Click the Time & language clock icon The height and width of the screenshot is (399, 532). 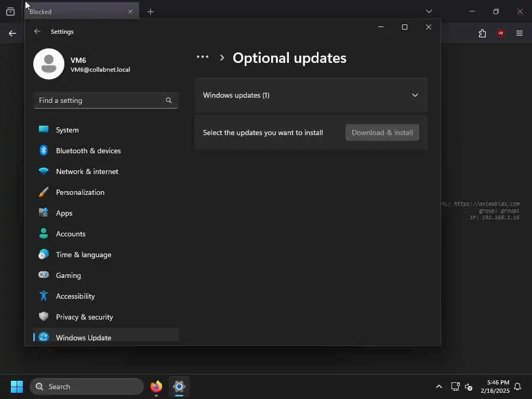(44, 254)
